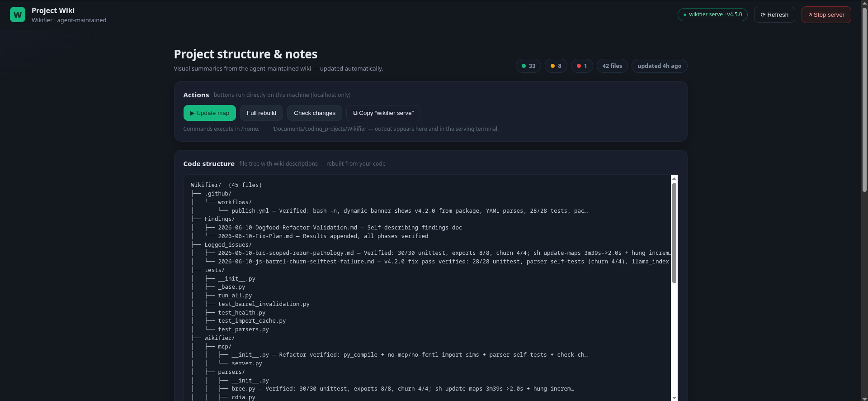Screen dimensions: 868x401
Task: Click the red 1 status badge
Action: point(582,66)
